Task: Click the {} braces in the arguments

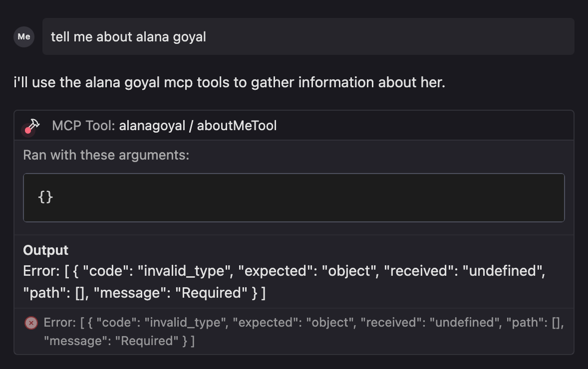Action: point(45,197)
